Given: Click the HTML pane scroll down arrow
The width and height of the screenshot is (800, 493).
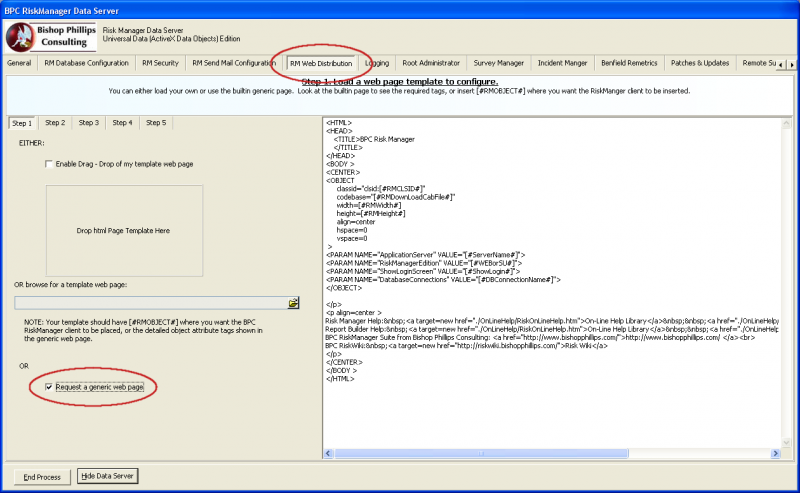Looking at the screenshot, I should (786, 442).
